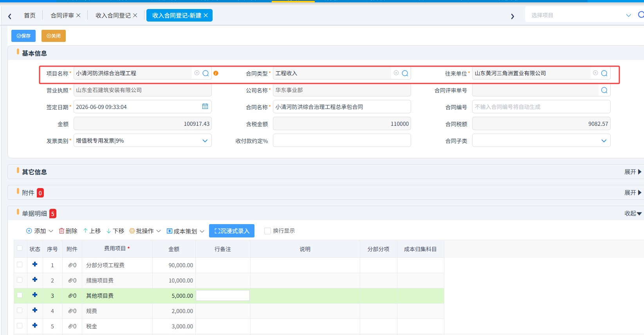This screenshot has width=644, height=335.
Task: Open the 往来单位 lookup search icon
Action: point(604,73)
